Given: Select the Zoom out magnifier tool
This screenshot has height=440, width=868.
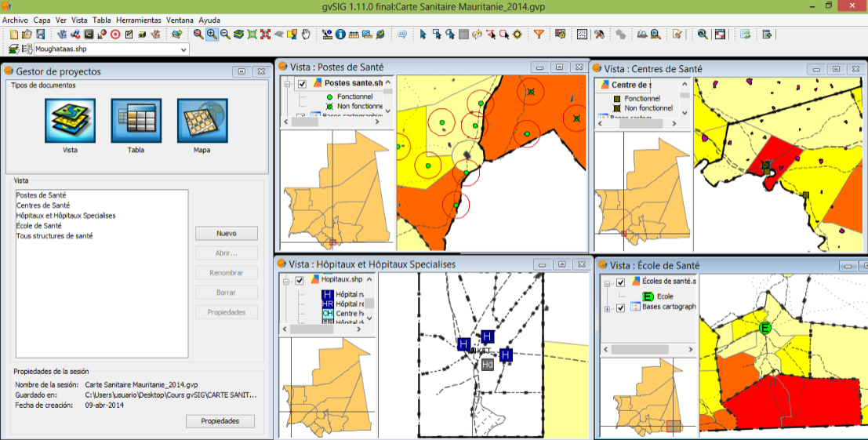Looking at the screenshot, I should 225,35.
